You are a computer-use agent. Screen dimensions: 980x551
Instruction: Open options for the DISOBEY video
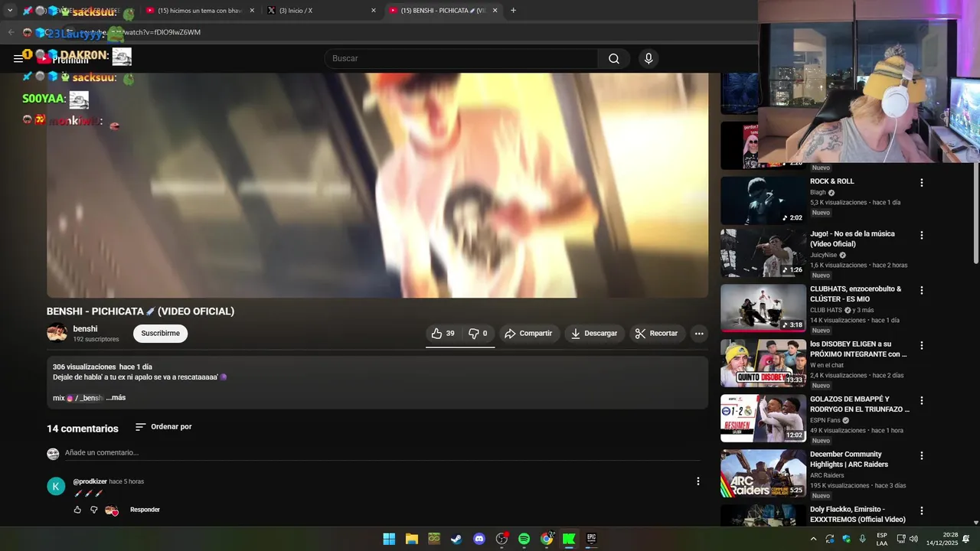pos(922,345)
